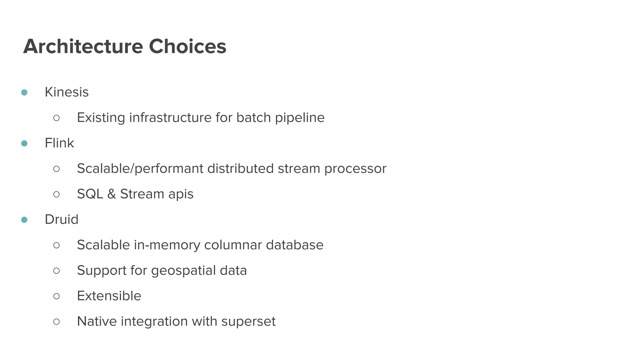Click the teal bullet beside Flink
The height and width of the screenshot is (362, 644).
coord(24,143)
